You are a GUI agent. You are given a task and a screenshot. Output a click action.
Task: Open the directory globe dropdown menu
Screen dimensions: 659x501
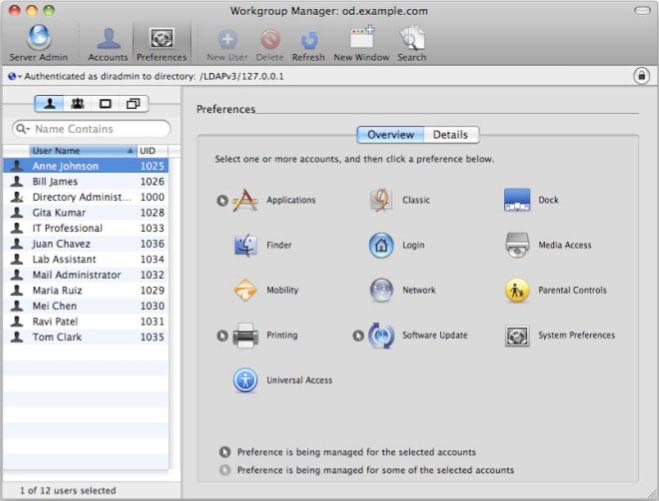coord(14,76)
